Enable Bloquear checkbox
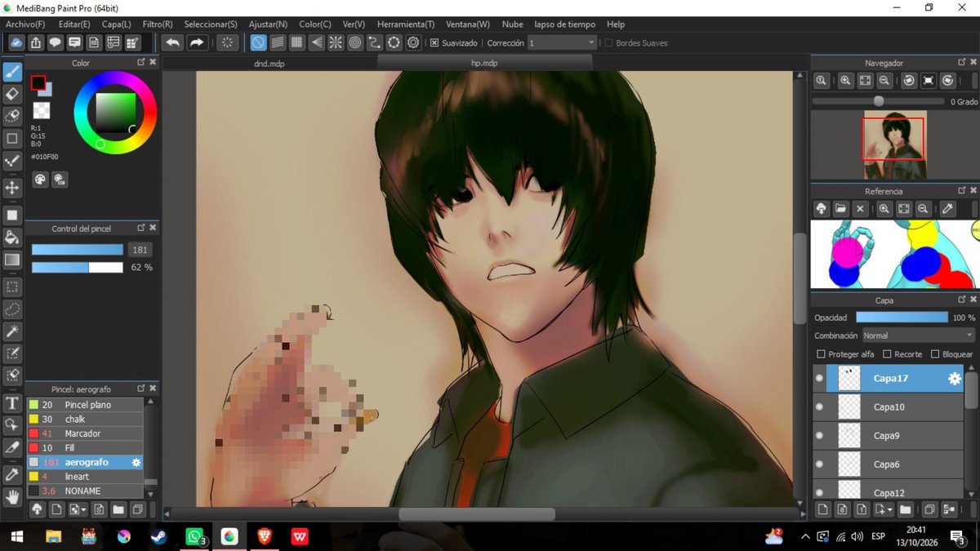The image size is (980, 551). click(936, 354)
